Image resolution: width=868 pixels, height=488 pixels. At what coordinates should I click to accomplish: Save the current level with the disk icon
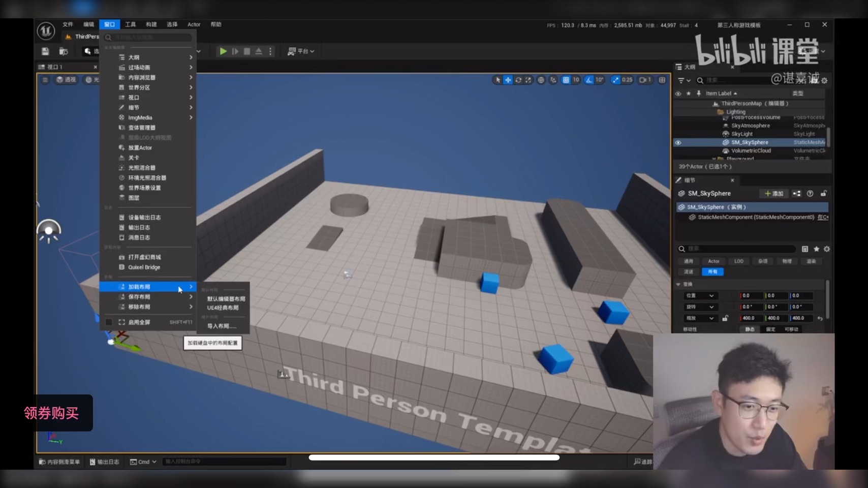(45, 51)
